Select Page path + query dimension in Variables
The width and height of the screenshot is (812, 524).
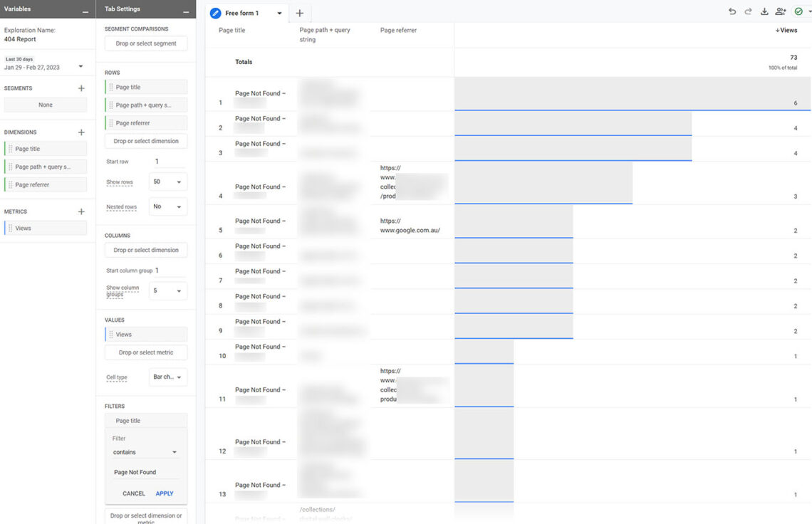point(46,167)
